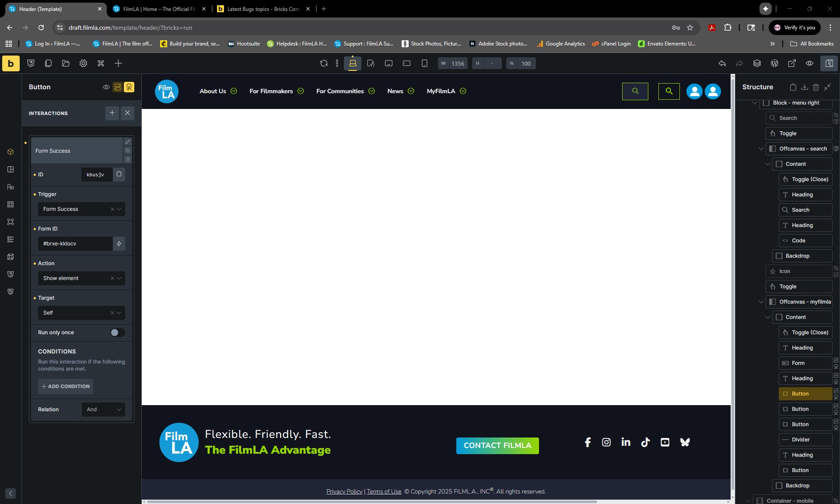Click the TikTok icon in footer
Viewport: 840px width, 504px height.
[645, 442]
